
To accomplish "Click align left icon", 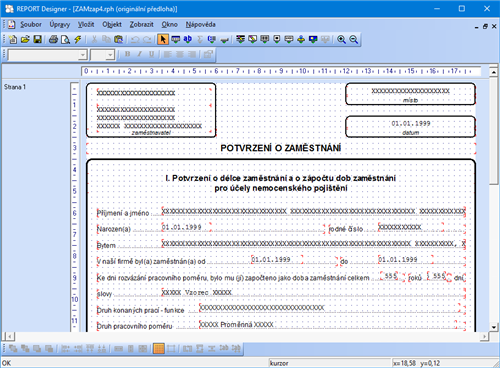I will (x=168, y=54).
